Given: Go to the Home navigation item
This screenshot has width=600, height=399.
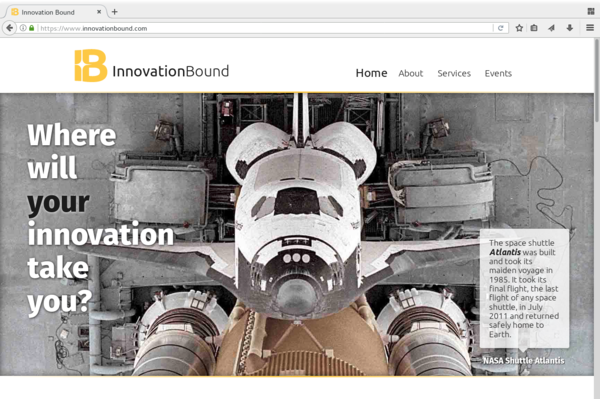Looking at the screenshot, I should click(x=371, y=73).
